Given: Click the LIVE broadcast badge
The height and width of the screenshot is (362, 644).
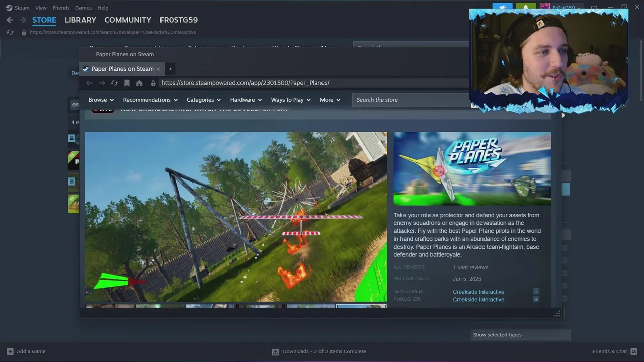Looking at the screenshot, I should 103,109.
